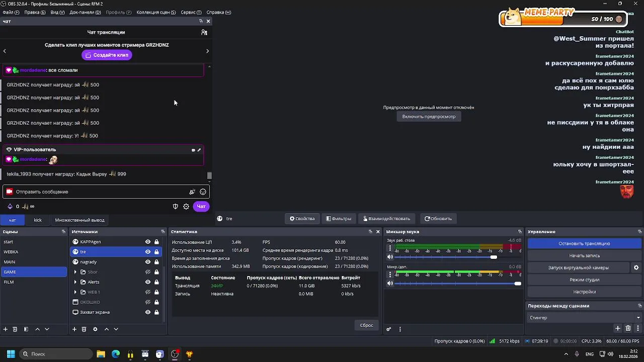Open transition properties three-dot menu

coord(637,328)
